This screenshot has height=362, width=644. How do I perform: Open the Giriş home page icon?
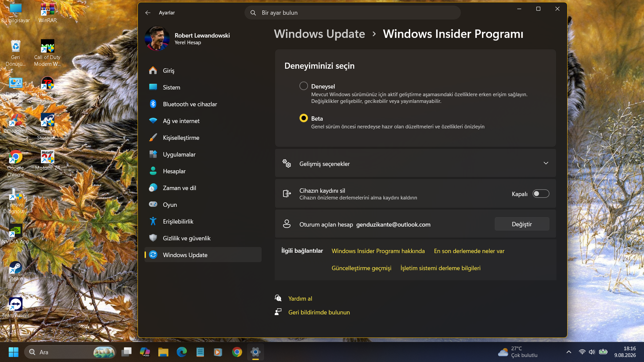pyautogui.click(x=153, y=70)
